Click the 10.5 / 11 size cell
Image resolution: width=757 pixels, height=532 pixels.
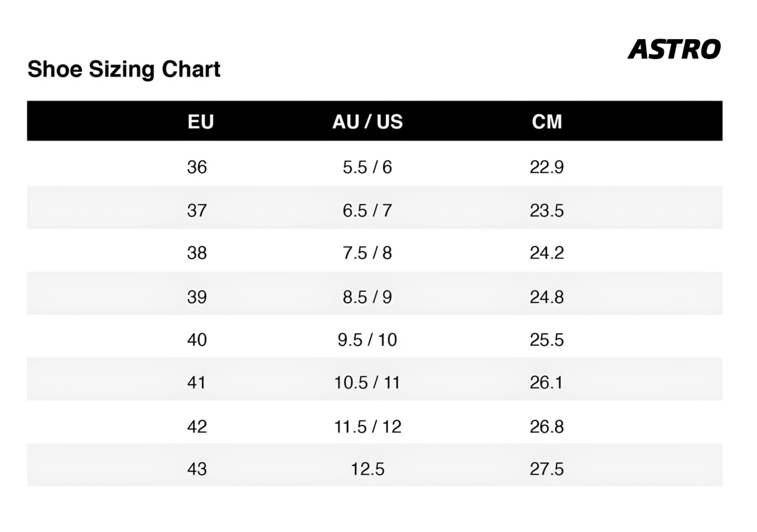[367, 383]
